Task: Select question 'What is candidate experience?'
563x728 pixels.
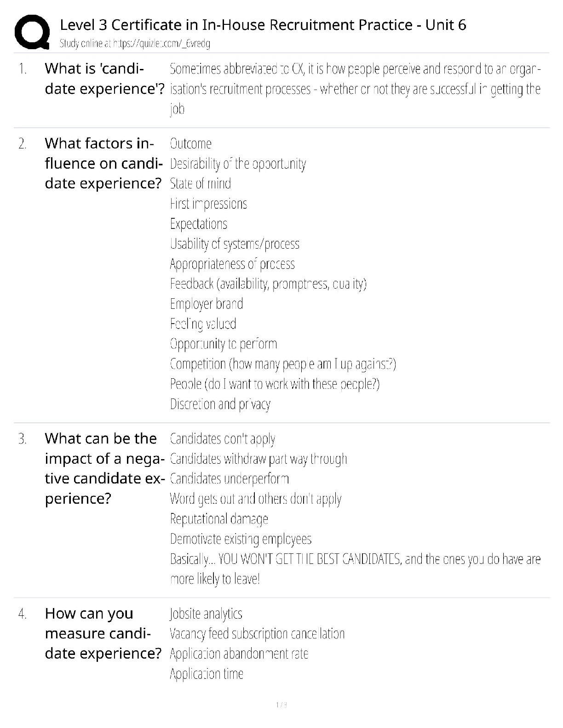Action: [104, 79]
